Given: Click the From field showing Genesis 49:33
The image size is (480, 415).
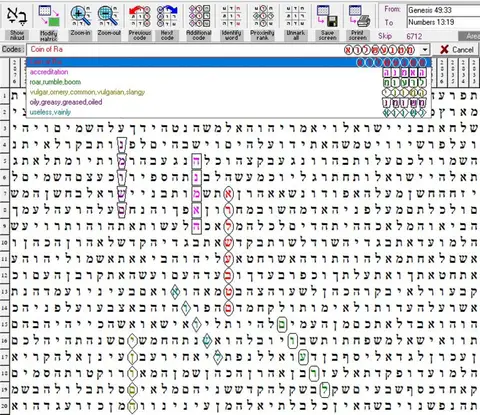Looking at the screenshot, I should click(443, 10).
